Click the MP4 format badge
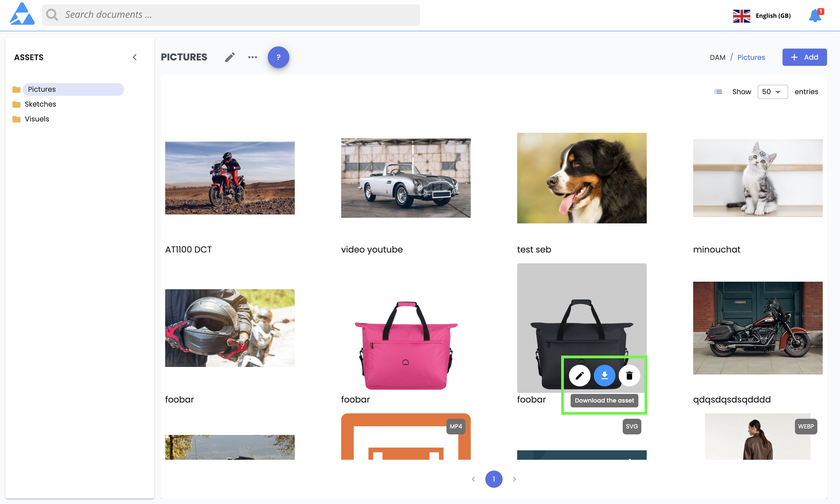The height and width of the screenshot is (504, 840). (x=456, y=426)
